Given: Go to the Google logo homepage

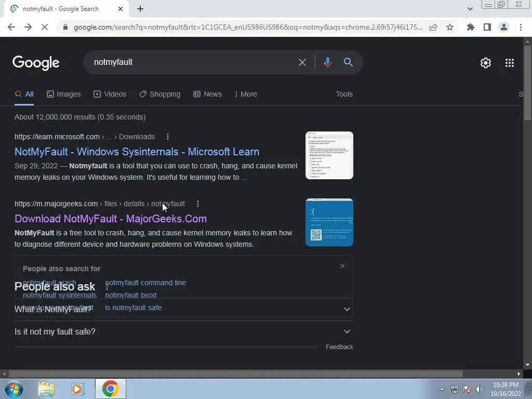Looking at the screenshot, I should click(x=36, y=63).
